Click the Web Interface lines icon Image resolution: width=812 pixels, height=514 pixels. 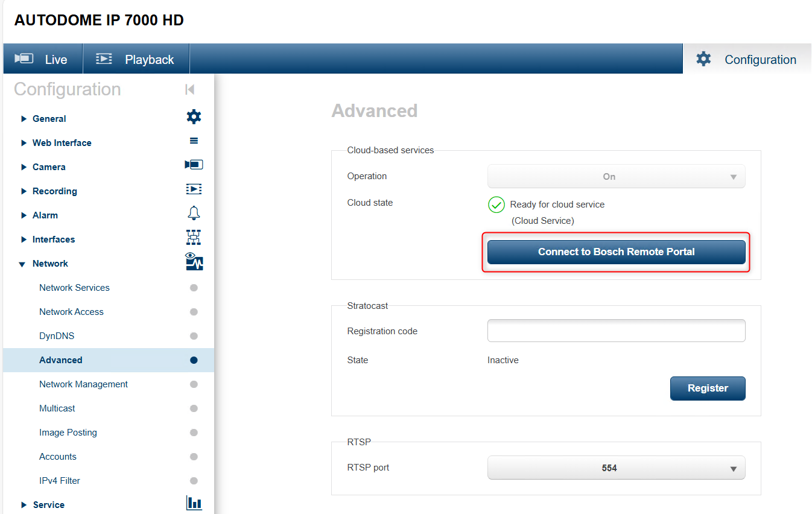194,141
